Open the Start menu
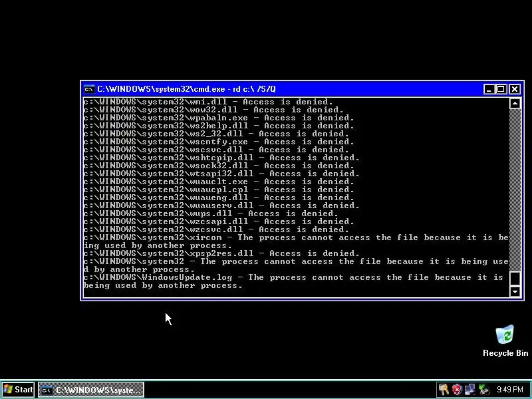The image size is (532, 399). (x=18, y=390)
